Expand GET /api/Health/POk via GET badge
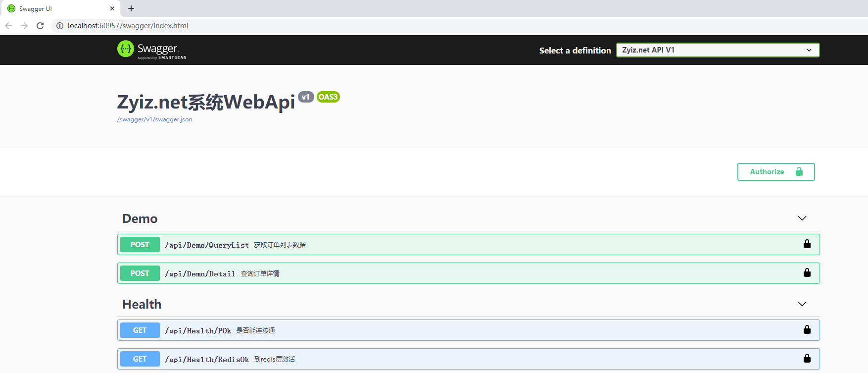The height and width of the screenshot is (373, 868). coord(140,330)
